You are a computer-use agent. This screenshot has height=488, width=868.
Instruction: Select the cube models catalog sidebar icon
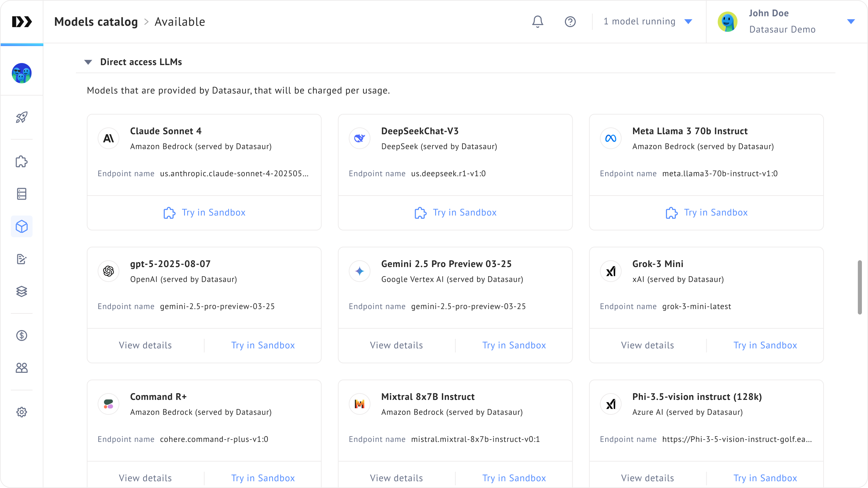(x=22, y=226)
